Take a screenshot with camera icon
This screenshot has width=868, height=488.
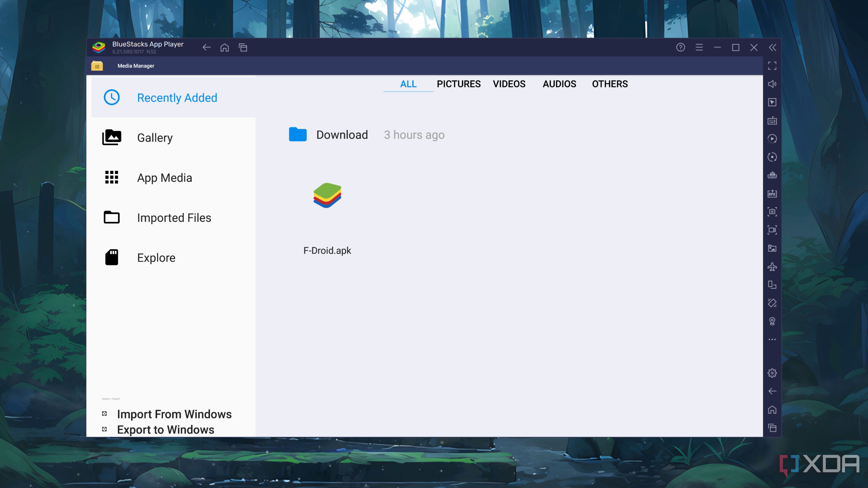[772, 211]
